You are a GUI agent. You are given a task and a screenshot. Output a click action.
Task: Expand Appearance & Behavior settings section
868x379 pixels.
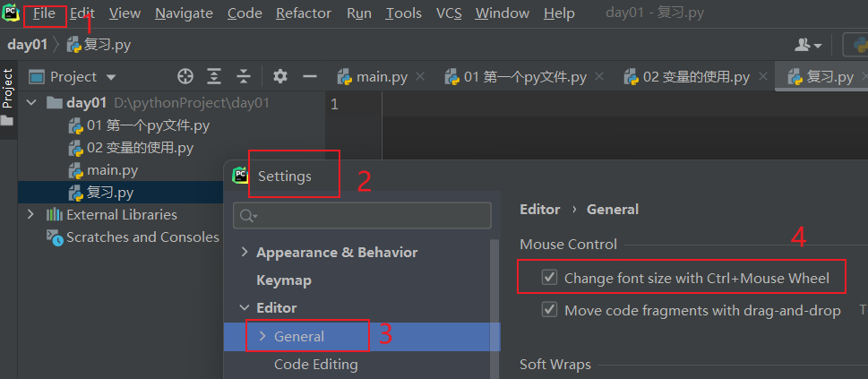point(245,253)
